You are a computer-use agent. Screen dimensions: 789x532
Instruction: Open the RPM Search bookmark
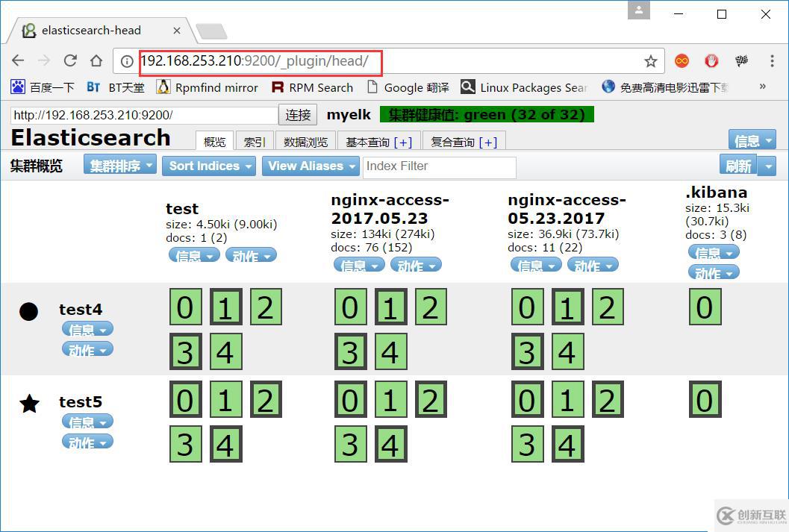pos(312,87)
